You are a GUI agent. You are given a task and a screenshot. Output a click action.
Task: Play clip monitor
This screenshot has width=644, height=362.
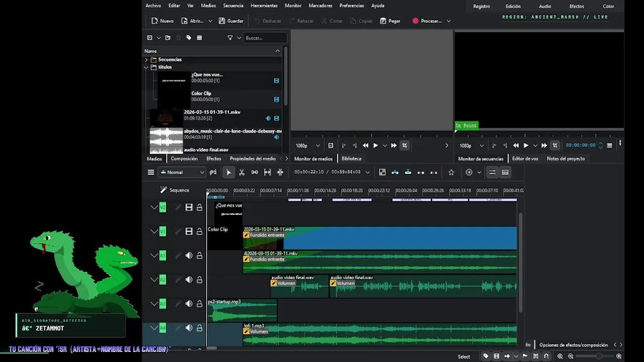375,145
